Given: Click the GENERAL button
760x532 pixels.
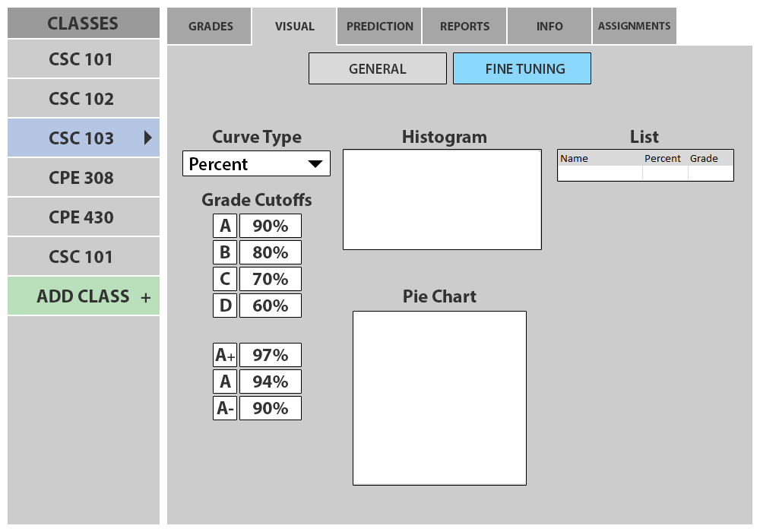Looking at the screenshot, I should (377, 68).
